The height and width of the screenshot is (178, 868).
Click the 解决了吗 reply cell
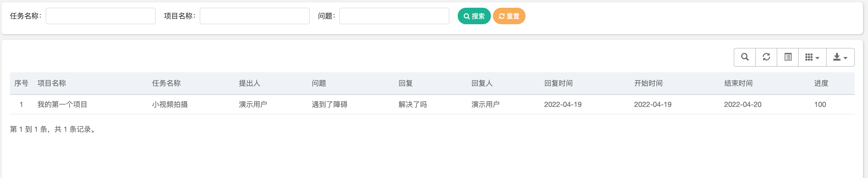413,104
